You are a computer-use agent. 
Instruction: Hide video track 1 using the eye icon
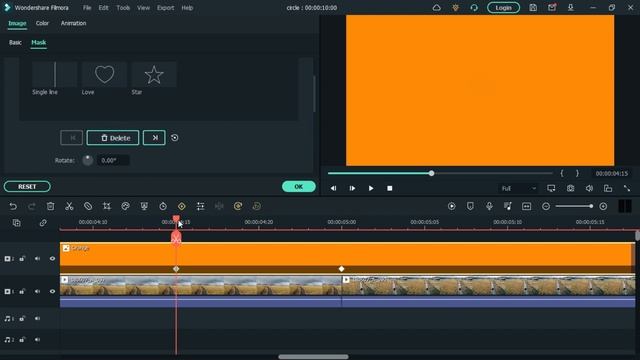pos(52,291)
